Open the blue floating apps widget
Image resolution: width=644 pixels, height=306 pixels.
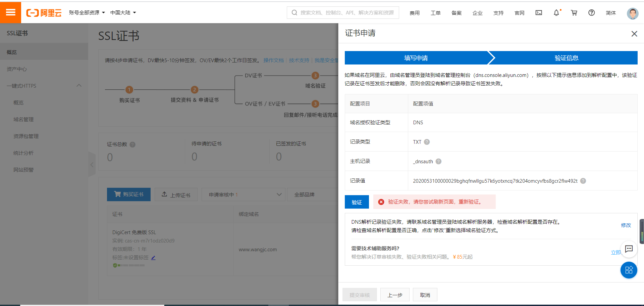coord(629,270)
